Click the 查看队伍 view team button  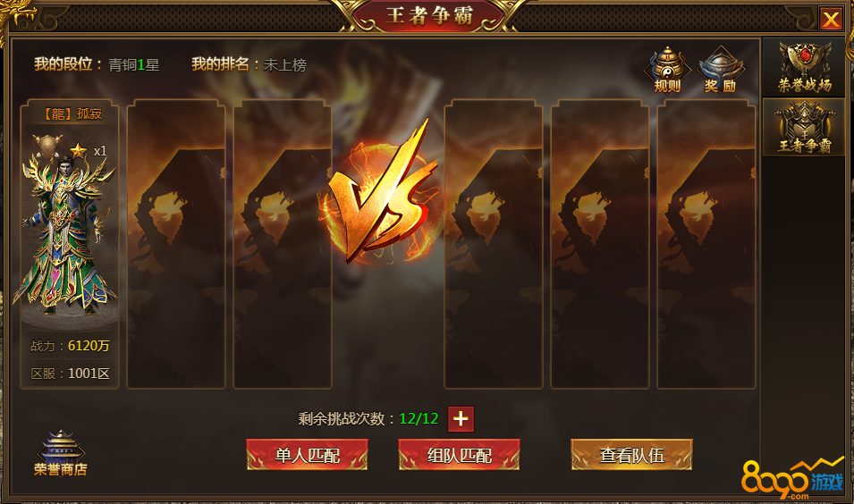(x=632, y=455)
